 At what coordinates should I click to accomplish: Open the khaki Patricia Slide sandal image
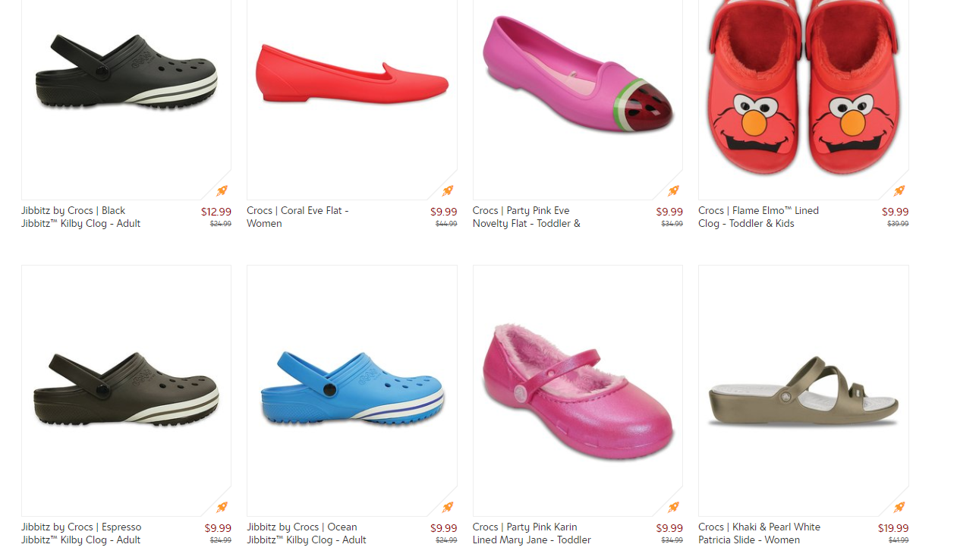pos(804,391)
